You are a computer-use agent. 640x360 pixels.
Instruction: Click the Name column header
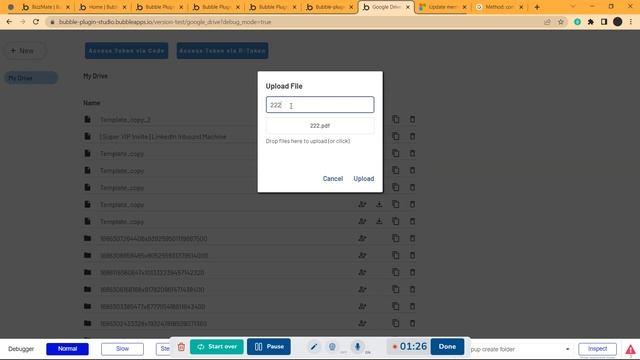point(91,103)
